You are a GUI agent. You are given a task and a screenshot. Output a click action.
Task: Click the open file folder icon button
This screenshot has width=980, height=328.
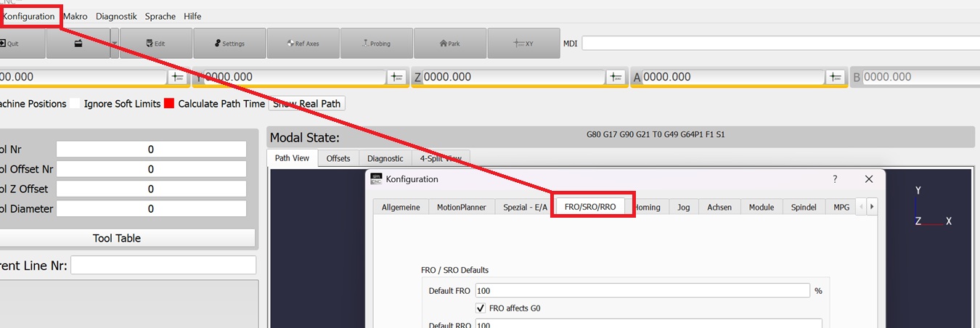78,44
